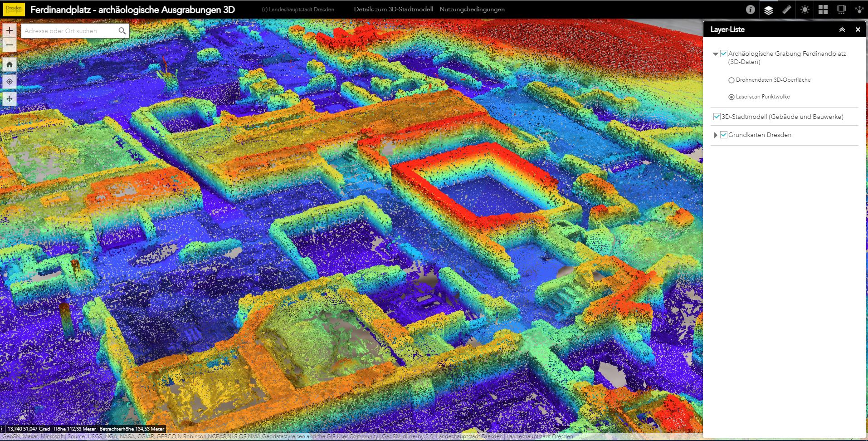Open Details zum 3D-Stadtmodell link

click(393, 10)
